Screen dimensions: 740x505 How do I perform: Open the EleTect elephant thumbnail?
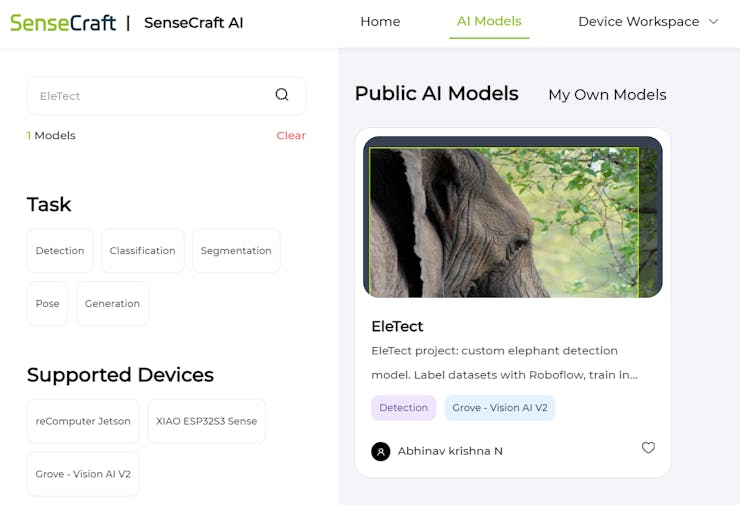[512, 217]
